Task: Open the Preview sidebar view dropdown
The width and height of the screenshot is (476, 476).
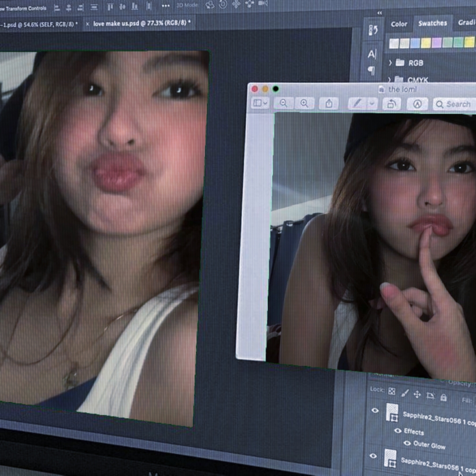Action: tap(260, 103)
